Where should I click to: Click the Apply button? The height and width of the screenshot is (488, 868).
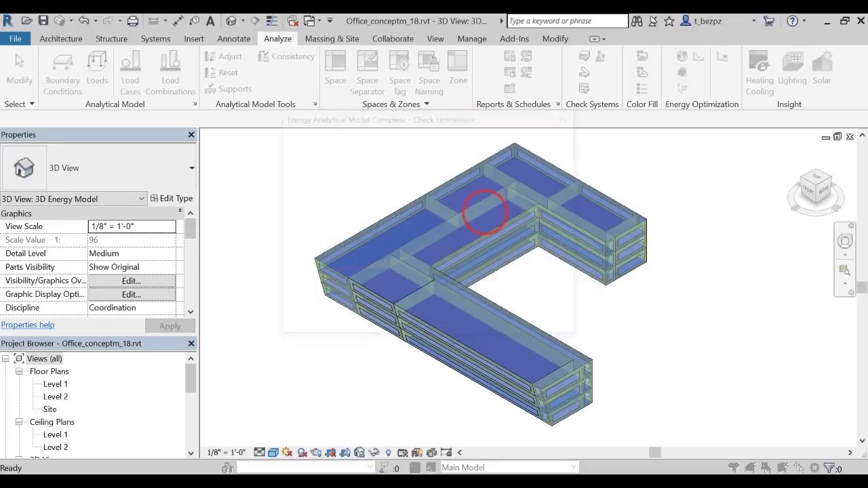170,326
